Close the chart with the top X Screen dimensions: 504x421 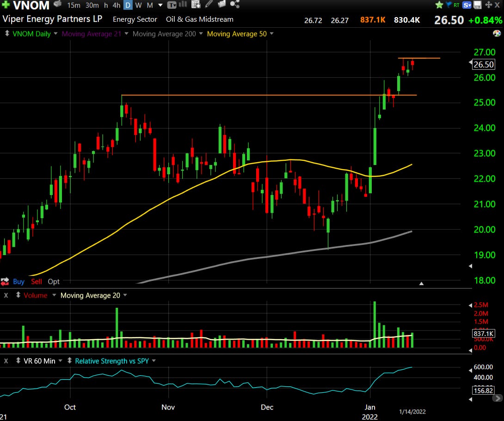point(497,5)
